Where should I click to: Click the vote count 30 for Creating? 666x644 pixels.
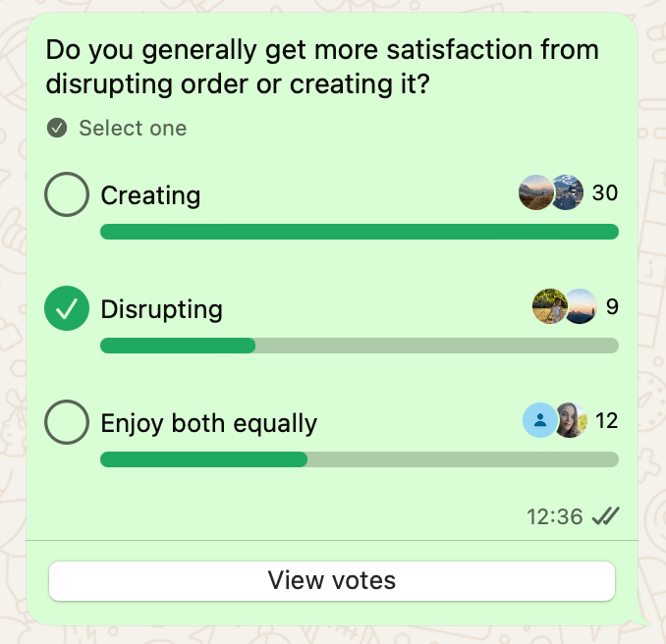(605, 193)
